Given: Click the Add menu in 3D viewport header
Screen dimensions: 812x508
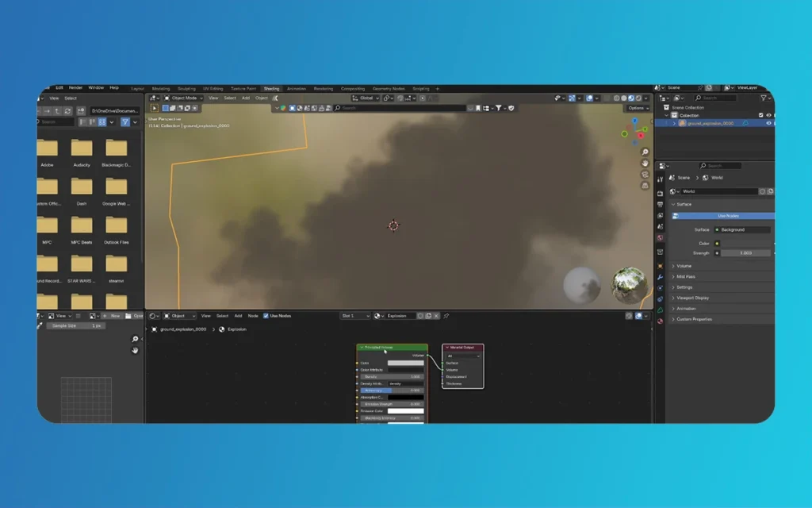Looking at the screenshot, I should pyautogui.click(x=246, y=98).
